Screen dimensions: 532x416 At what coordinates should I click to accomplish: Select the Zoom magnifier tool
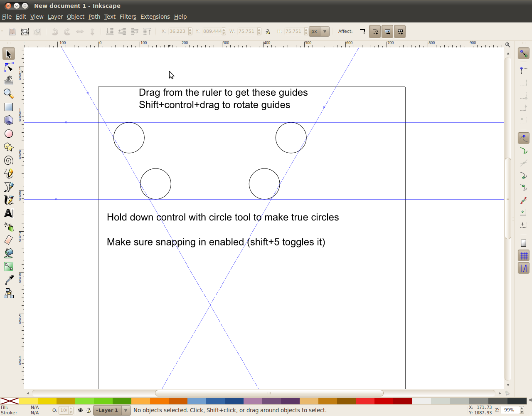(x=8, y=94)
